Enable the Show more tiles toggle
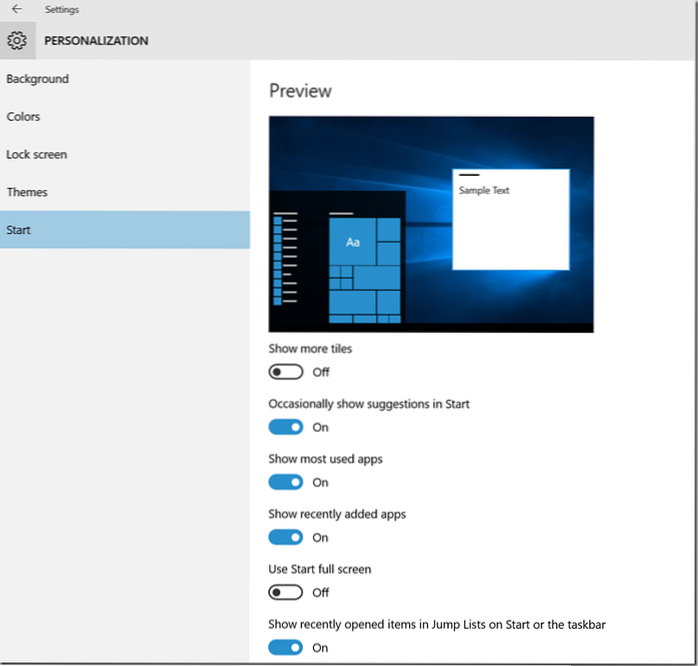The height and width of the screenshot is (666, 698). 286,372
